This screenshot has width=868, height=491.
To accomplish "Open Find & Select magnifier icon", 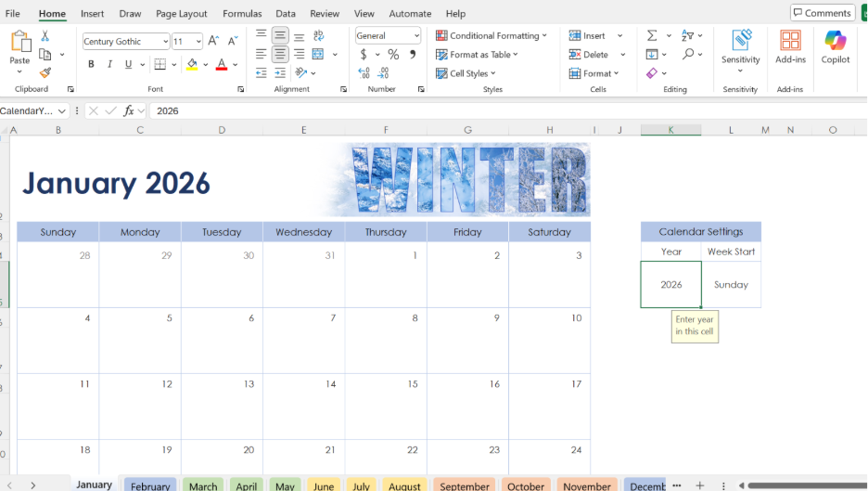I will point(688,54).
